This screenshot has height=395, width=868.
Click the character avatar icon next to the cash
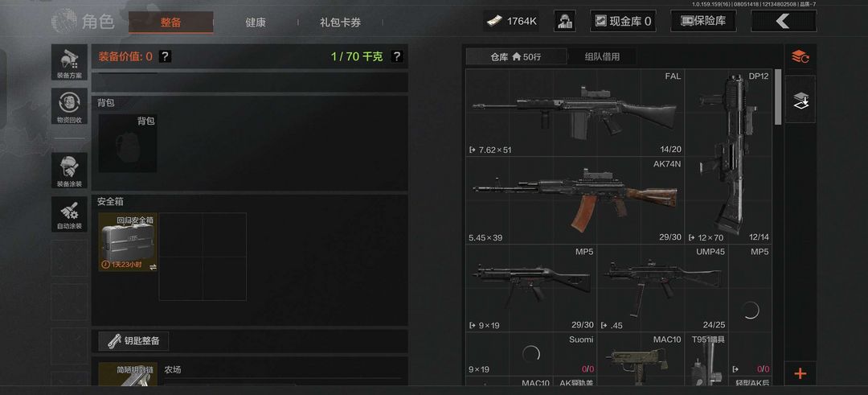click(564, 21)
